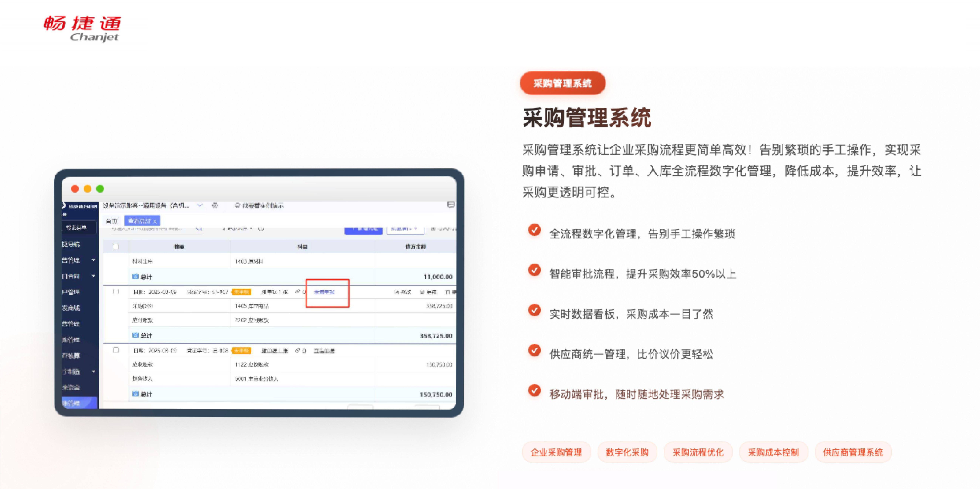Viewport: 980px width, 489px height.
Task: Toggle the select-all checkbox in table header
Action: tap(116, 246)
